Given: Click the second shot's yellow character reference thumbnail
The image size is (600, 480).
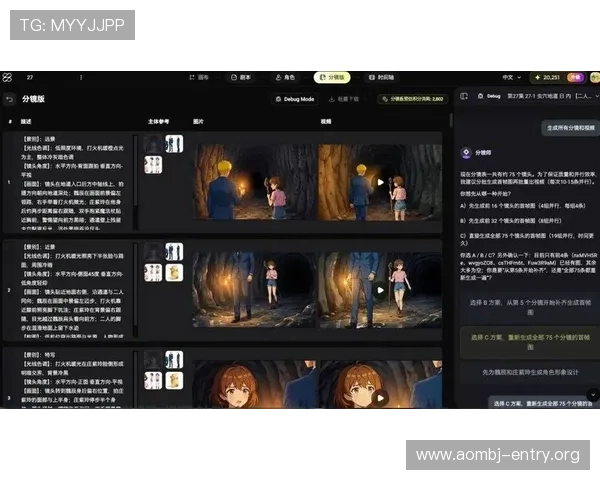Looking at the screenshot, I should coord(174,272).
